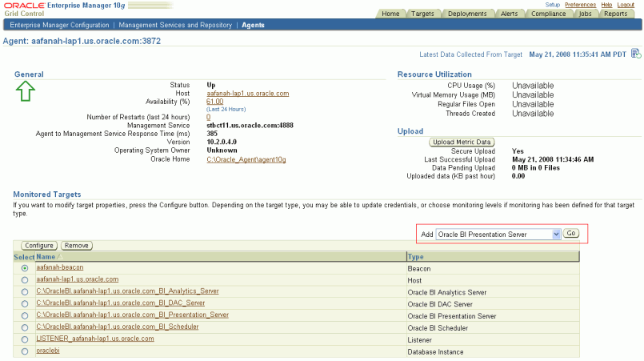644x361 pixels.
Task: Open the Compliance tab
Action: tap(548, 14)
